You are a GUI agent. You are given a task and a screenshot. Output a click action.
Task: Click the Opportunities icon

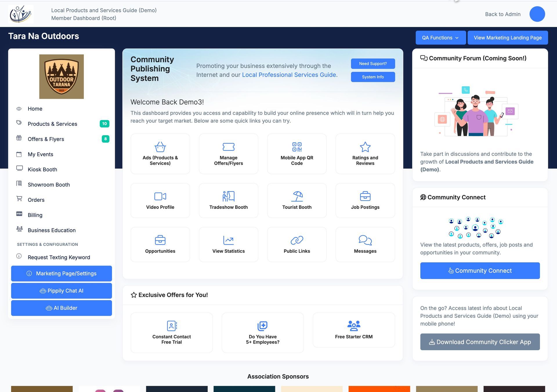click(x=160, y=240)
